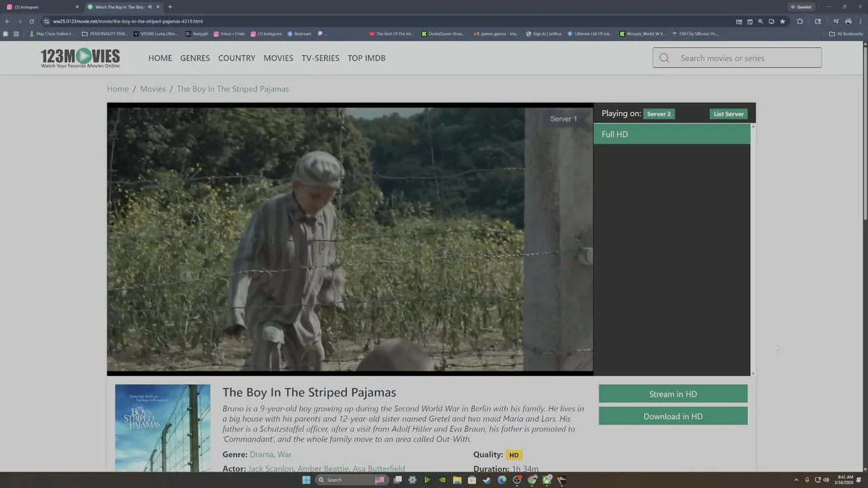Open the bookmarks bar apps grid icon
This screenshot has width=868, height=488.
pos(16,33)
